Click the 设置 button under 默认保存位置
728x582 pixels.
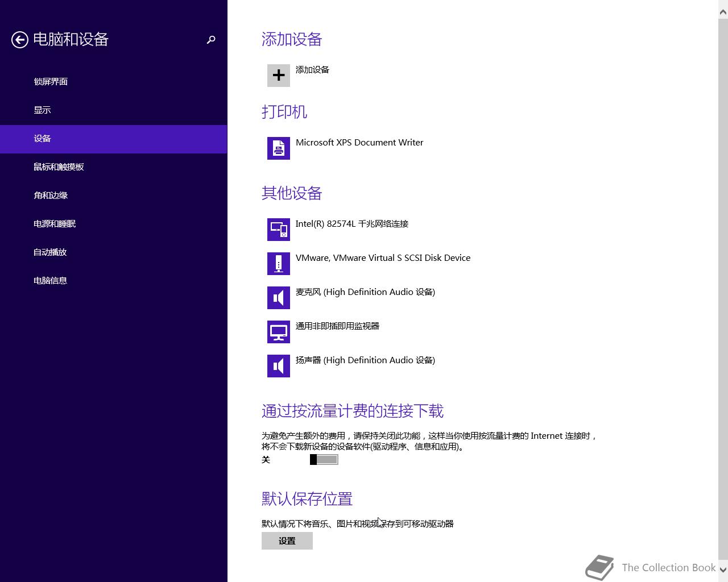coord(287,541)
